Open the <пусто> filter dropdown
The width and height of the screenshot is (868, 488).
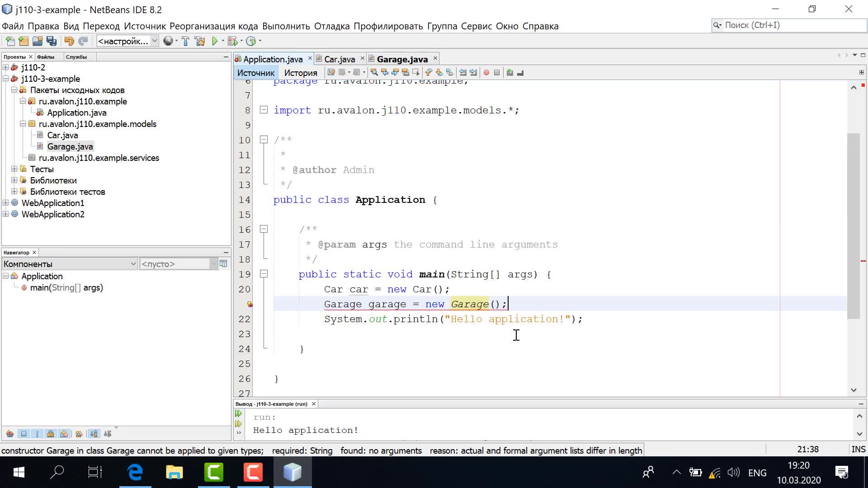coord(179,264)
